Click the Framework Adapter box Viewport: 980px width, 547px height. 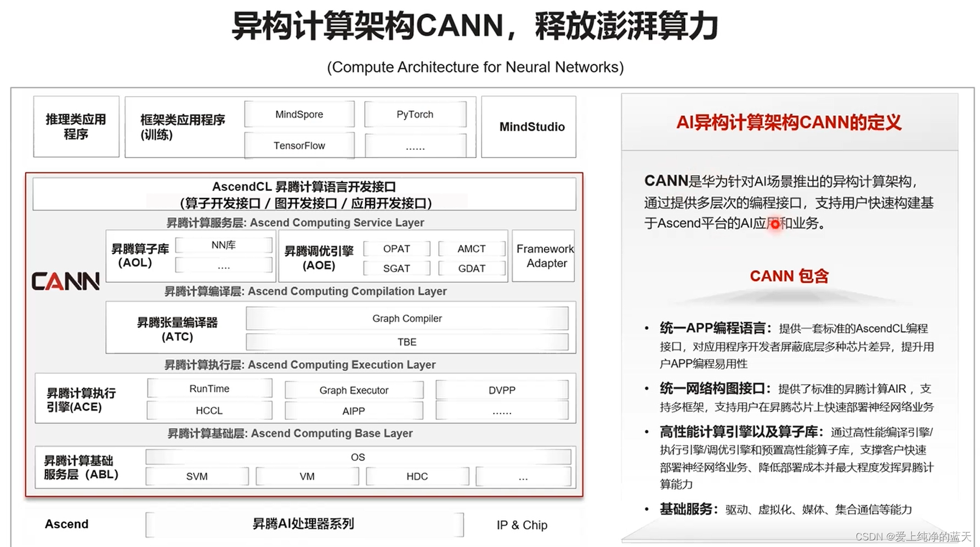pyautogui.click(x=543, y=256)
